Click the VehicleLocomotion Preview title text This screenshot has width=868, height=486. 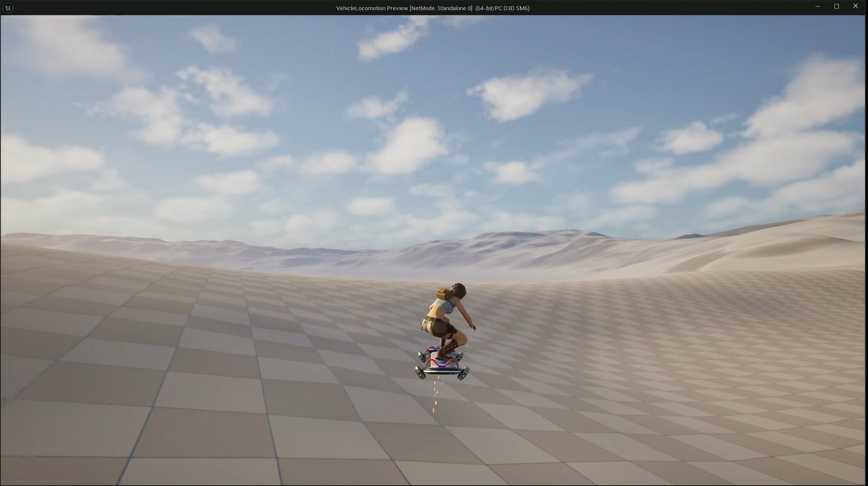(433, 8)
